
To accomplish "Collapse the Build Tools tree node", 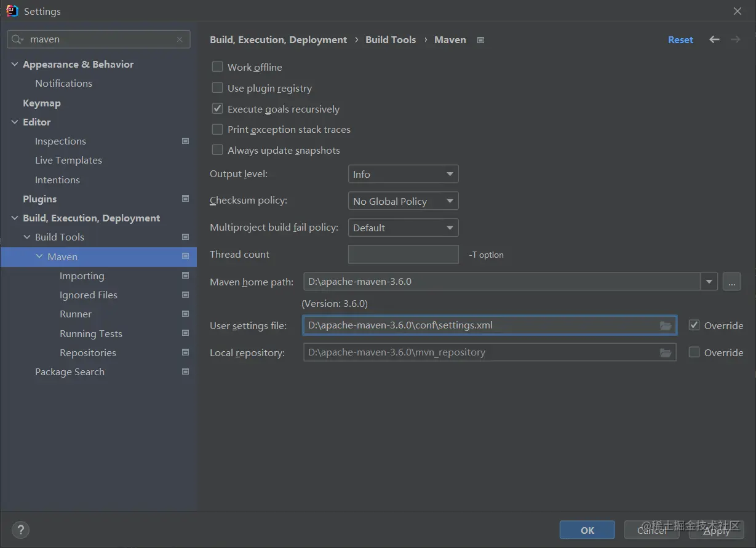I will coord(27,237).
